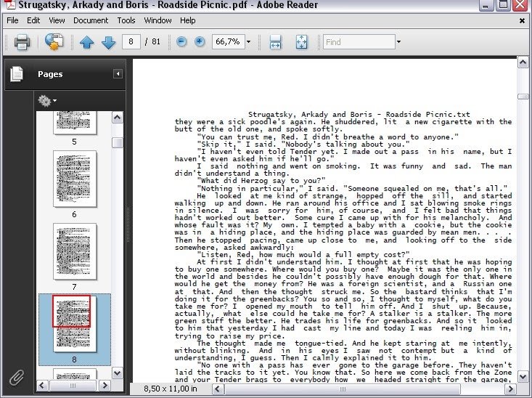This screenshot has height=398, width=532.
Task: Go to previous page with up arrow
Action: (x=87, y=42)
